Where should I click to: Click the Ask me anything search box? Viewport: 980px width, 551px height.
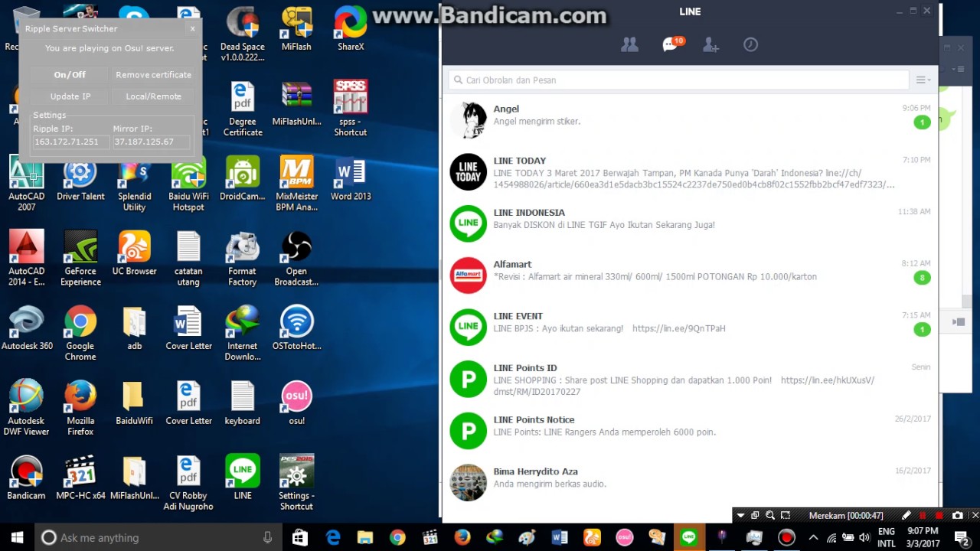[x=158, y=538]
